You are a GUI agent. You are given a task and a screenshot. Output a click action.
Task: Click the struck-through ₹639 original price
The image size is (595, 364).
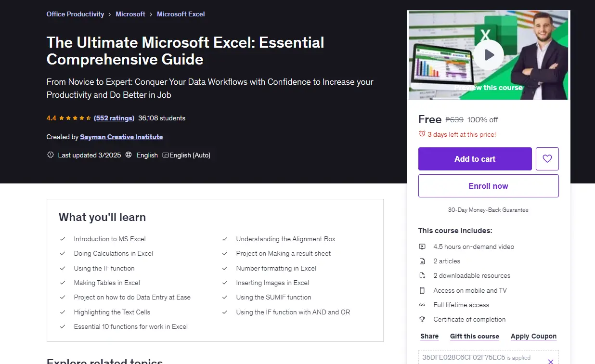(454, 119)
